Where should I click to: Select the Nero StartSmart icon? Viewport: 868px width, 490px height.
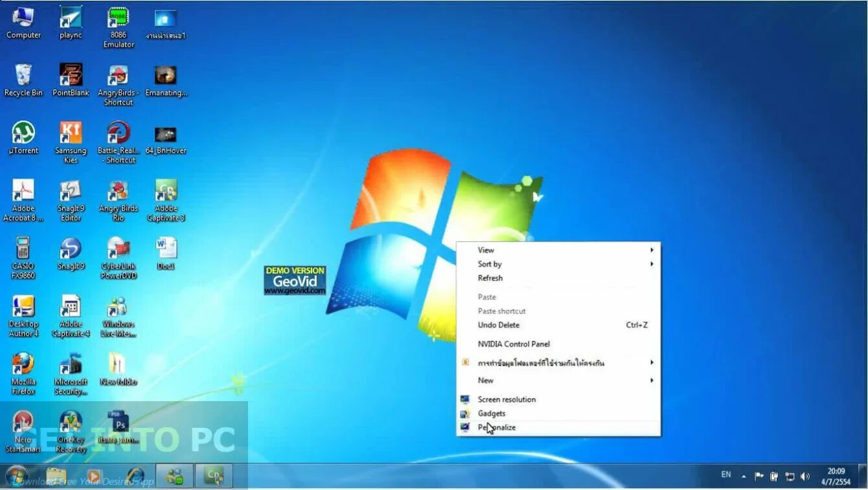(23, 432)
